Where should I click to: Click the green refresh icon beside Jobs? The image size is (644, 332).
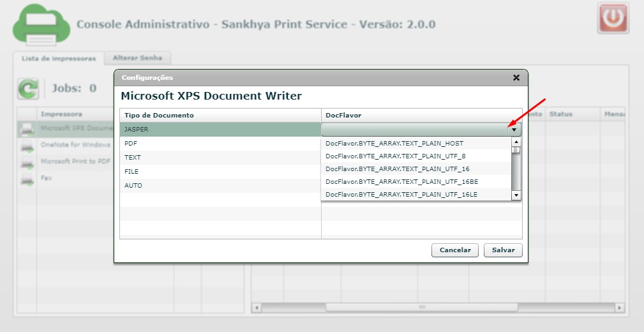point(28,88)
